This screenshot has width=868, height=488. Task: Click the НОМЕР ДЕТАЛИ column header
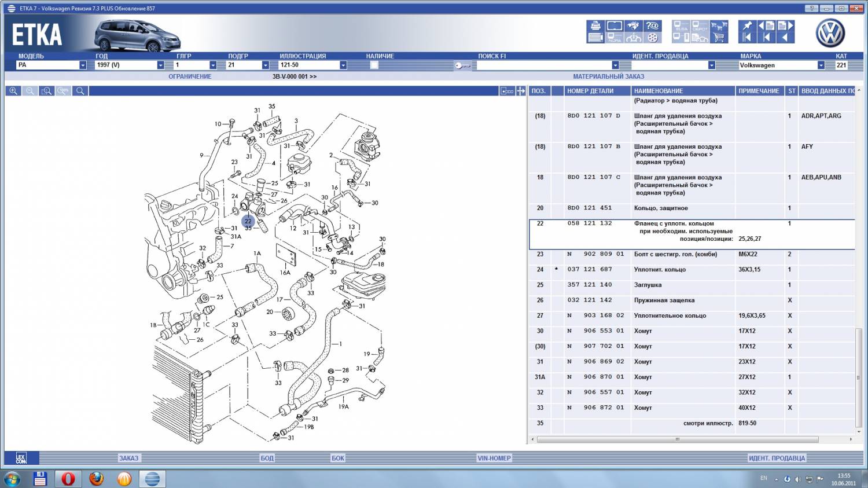pos(597,91)
